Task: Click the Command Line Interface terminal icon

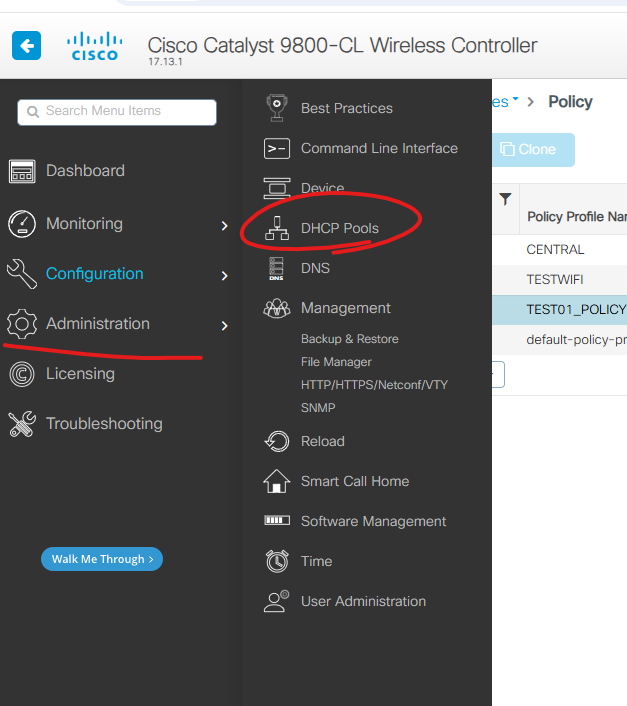Action: (x=277, y=149)
